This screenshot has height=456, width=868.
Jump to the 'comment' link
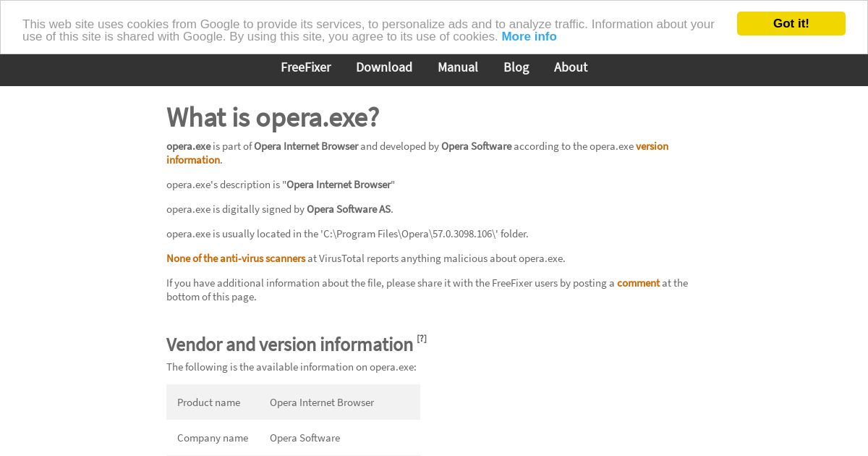(638, 283)
